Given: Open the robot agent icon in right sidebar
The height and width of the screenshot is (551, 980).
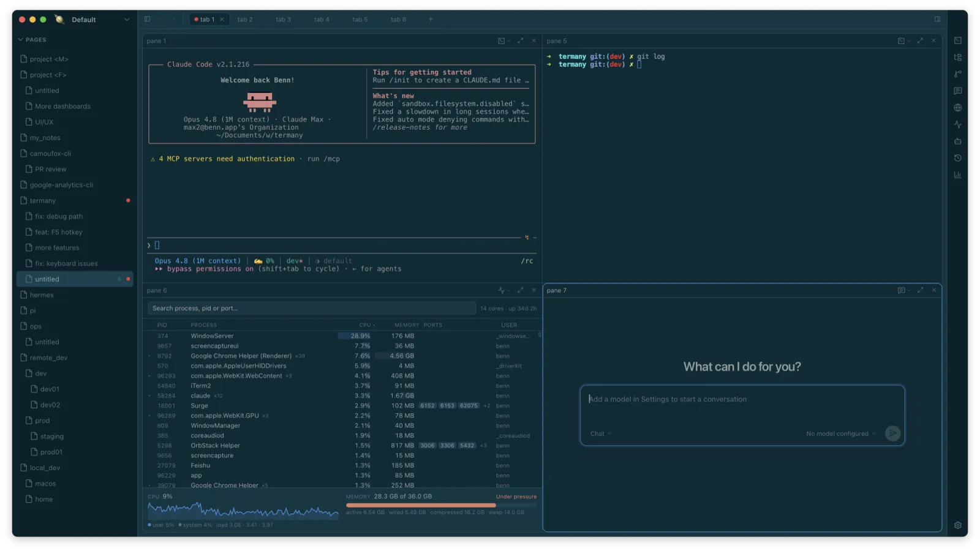Looking at the screenshot, I should [957, 141].
